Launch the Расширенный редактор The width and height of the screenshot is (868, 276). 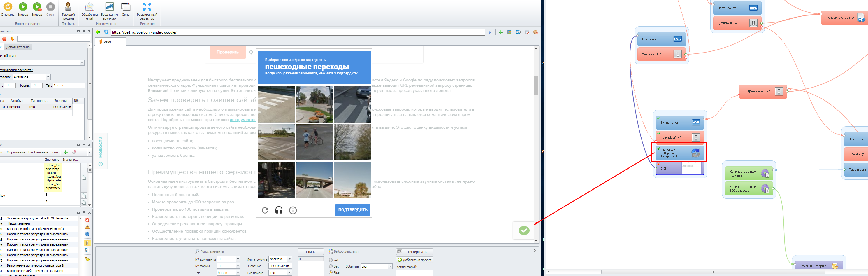click(147, 11)
